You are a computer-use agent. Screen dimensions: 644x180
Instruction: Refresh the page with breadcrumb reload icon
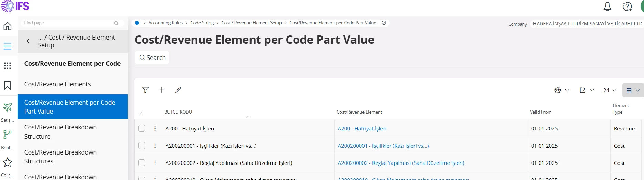click(x=384, y=23)
